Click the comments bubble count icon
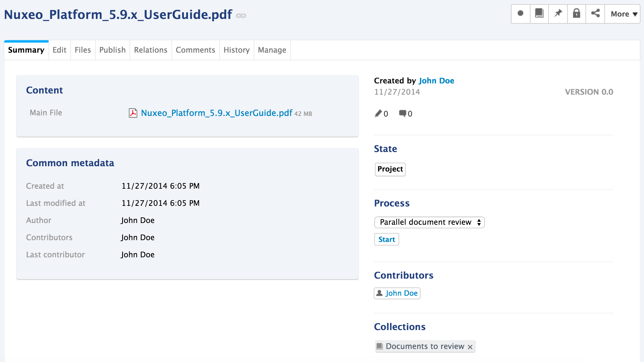 402,113
